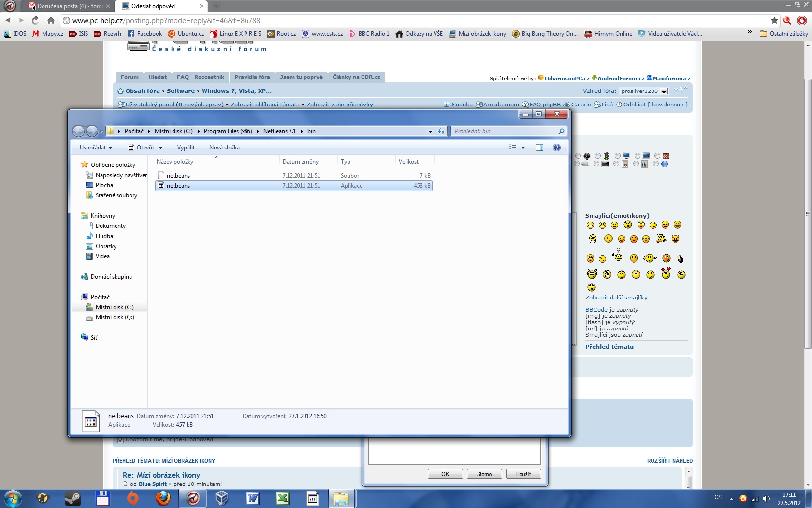Launch Steam from the taskbar
This screenshot has width=812, height=508.
(x=73, y=498)
